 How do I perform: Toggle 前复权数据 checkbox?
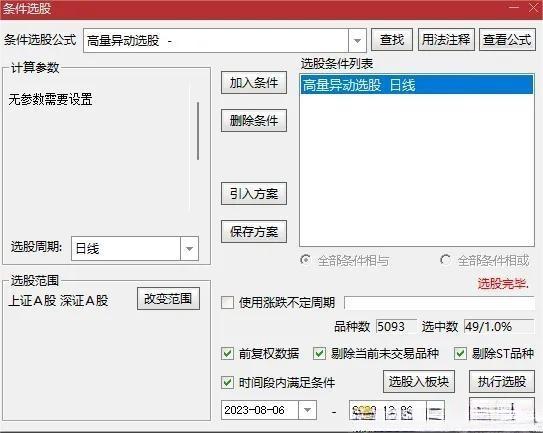tap(227, 354)
